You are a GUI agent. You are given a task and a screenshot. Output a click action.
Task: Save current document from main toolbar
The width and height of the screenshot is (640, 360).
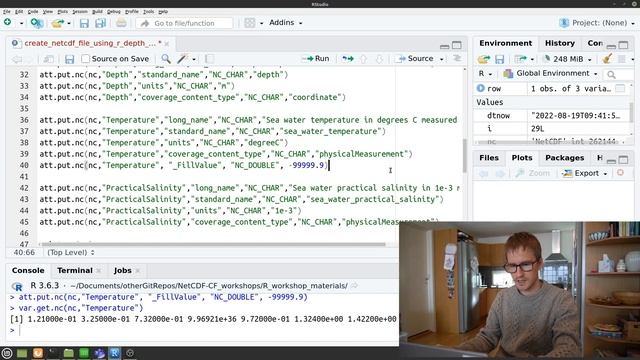(x=84, y=23)
